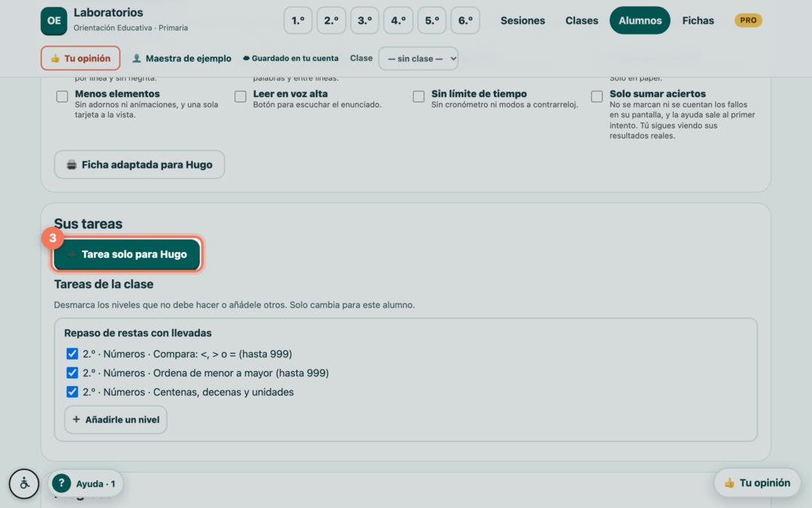
Task: Open the Clase dropdown showing sin clase
Action: [419, 59]
